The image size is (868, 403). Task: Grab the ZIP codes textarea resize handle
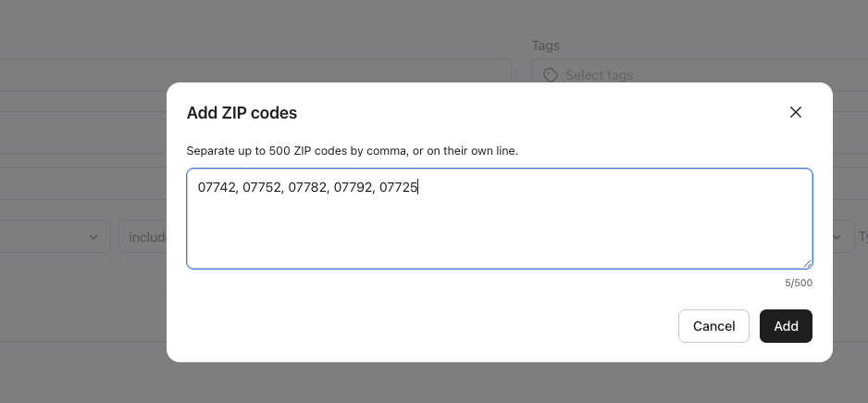coord(808,264)
